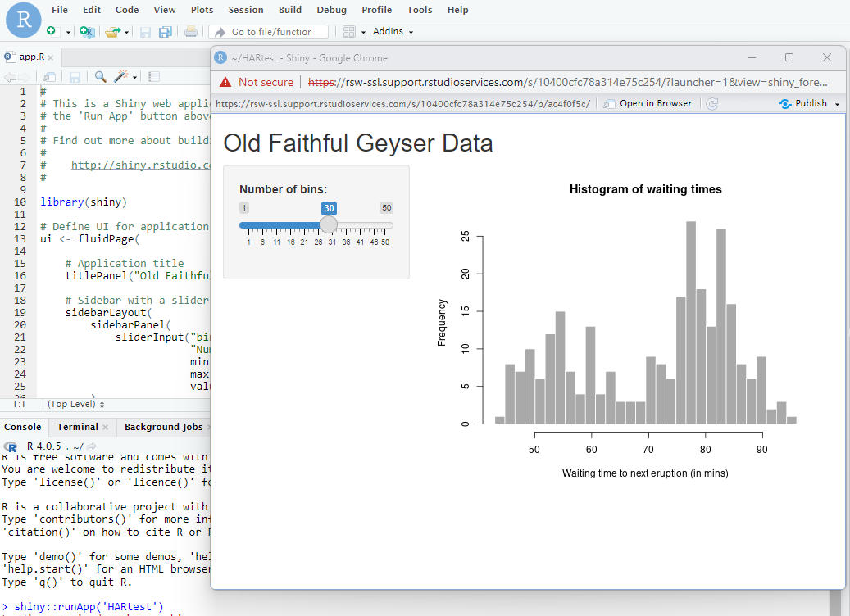Screen dimensions: 850x616
Task: Switch to the Terminal tab
Action: coord(78,427)
